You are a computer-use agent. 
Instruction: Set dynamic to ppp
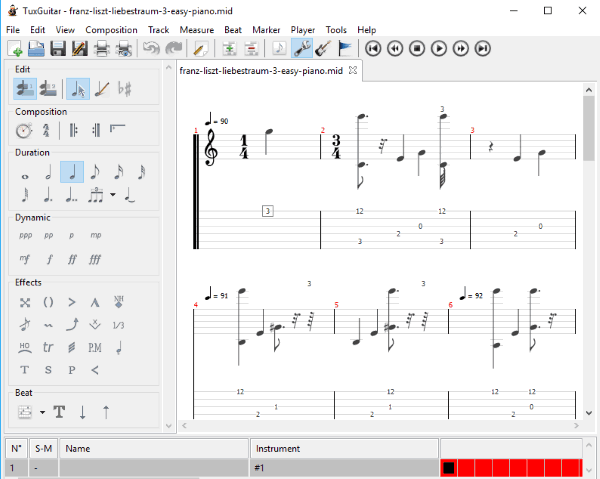click(x=26, y=235)
